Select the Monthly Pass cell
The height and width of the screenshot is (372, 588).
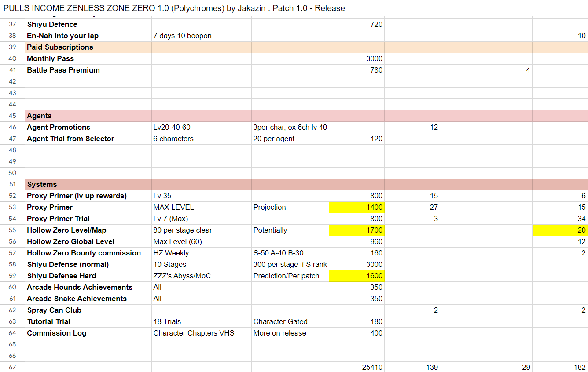[x=88, y=58]
